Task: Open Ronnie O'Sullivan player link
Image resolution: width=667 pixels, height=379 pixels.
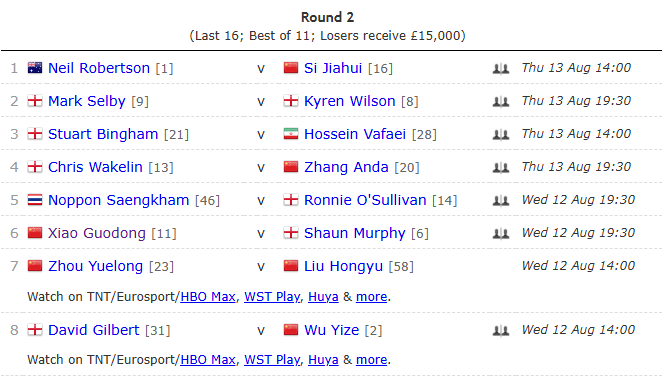Action: click(365, 200)
